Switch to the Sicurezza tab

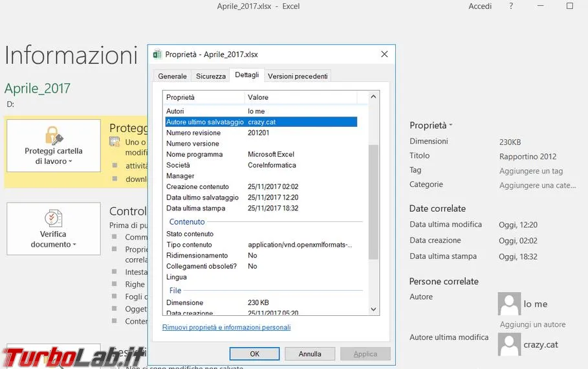(211, 76)
